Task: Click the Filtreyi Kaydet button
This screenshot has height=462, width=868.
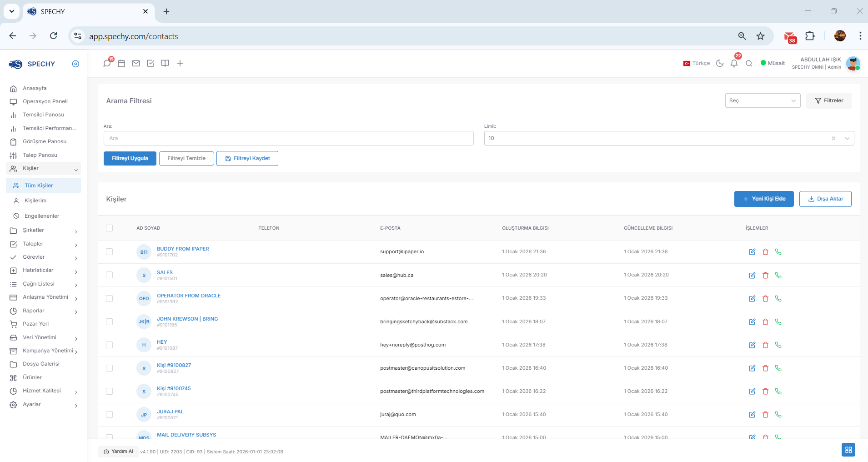Action: tap(247, 158)
